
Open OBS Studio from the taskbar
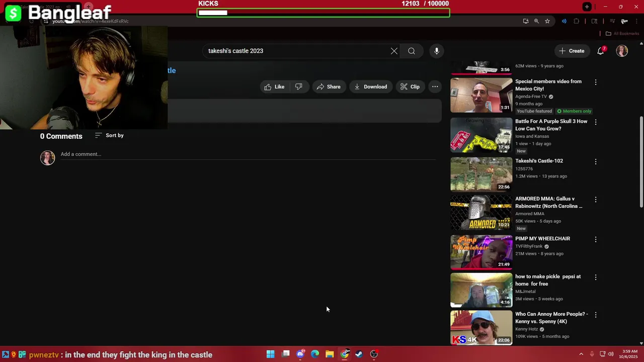click(x=374, y=354)
